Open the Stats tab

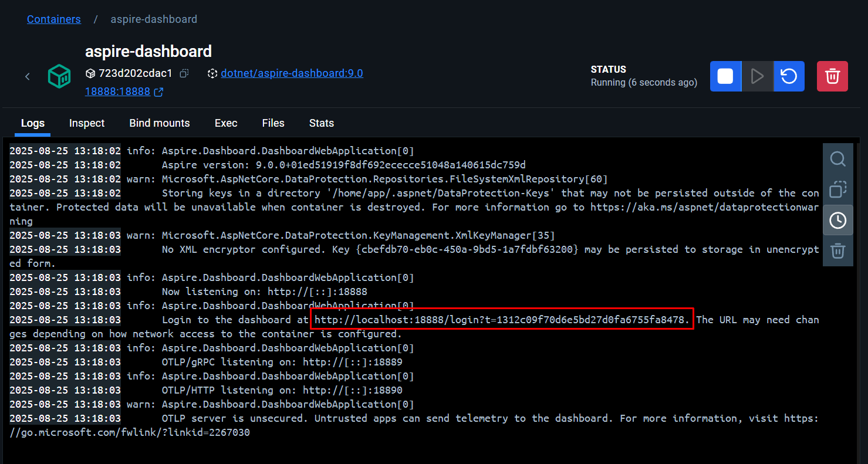pos(322,123)
